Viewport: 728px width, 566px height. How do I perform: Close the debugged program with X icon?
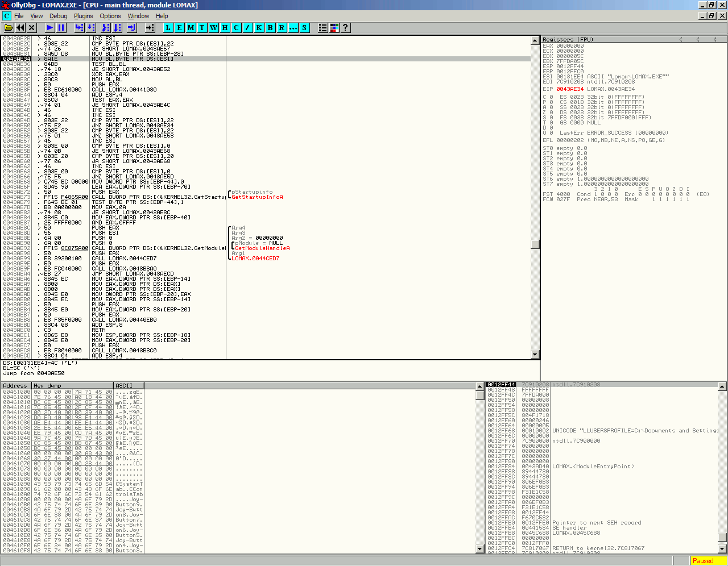pos(32,27)
